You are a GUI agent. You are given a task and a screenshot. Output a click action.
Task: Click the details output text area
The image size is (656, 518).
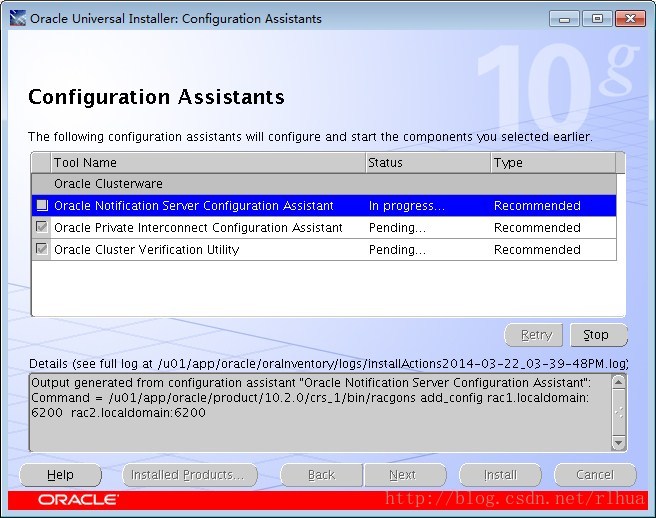point(320,413)
